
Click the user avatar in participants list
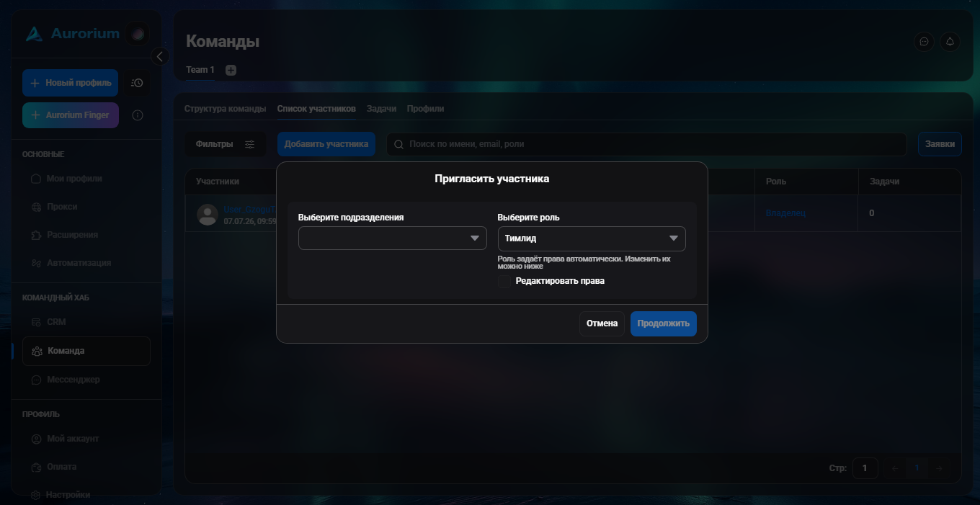coord(208,214)
